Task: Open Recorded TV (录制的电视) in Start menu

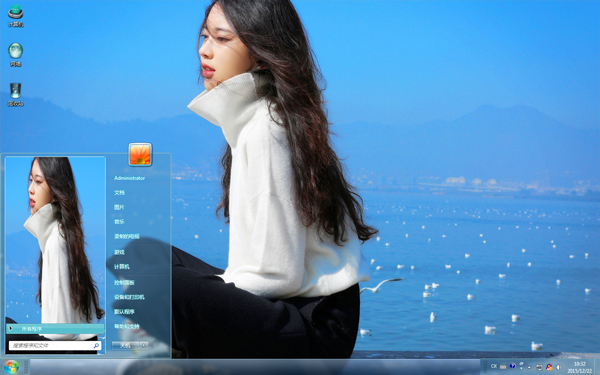Action: (126, 236)
